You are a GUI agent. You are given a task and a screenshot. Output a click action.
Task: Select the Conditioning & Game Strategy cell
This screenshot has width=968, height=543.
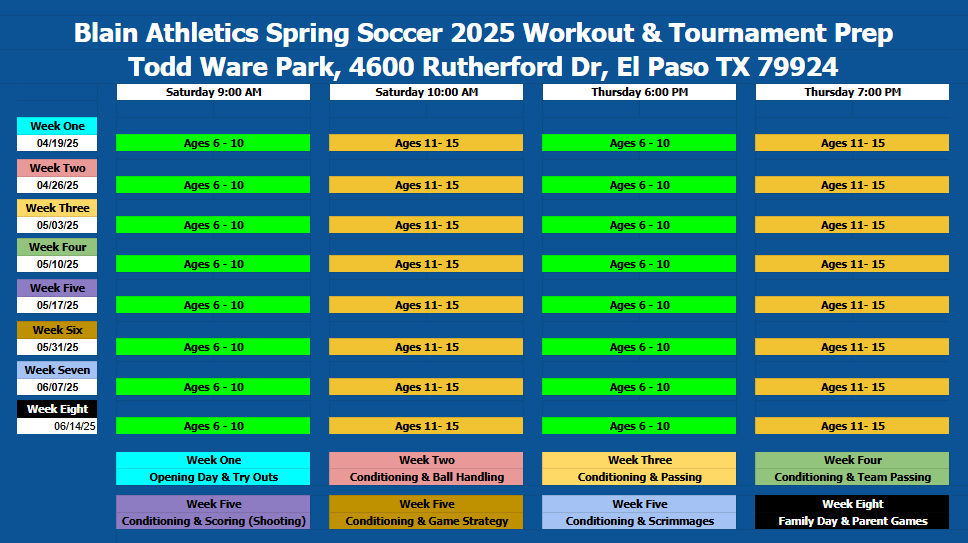(x=426, y=521)
